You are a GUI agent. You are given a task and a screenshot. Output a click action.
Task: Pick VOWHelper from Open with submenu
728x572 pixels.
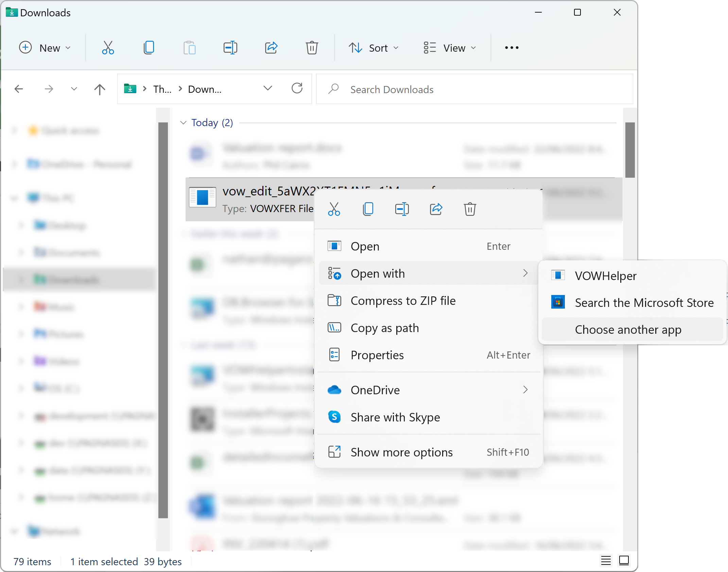point(605,276)
